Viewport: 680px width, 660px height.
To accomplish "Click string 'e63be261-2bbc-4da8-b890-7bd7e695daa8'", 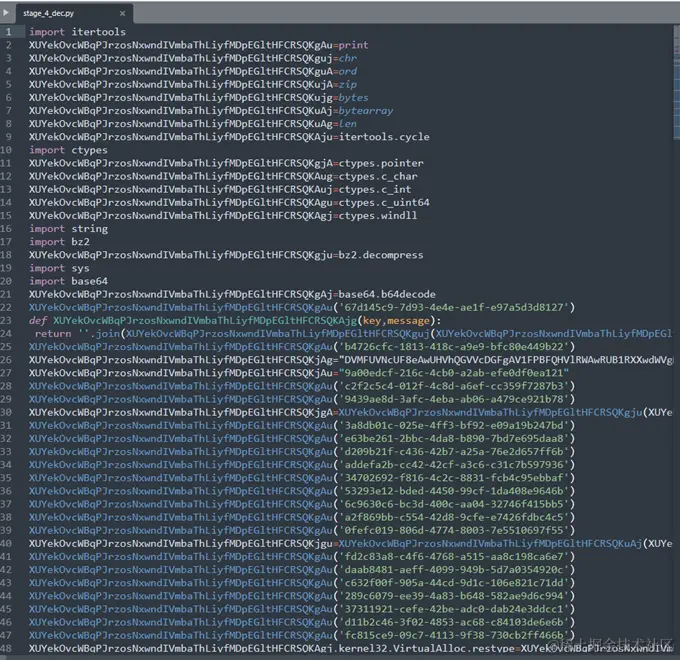I will click(454, 438).
